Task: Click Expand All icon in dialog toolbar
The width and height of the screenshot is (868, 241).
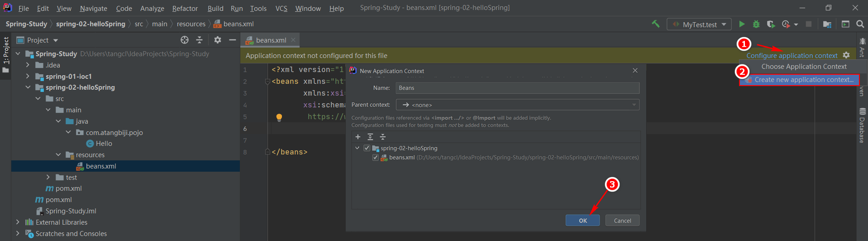Action: 370,137
